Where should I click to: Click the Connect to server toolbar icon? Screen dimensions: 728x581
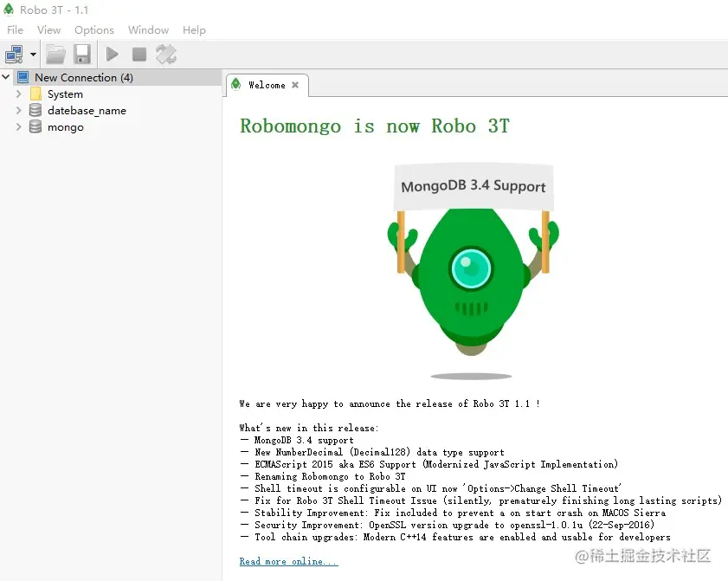[14, 55]
